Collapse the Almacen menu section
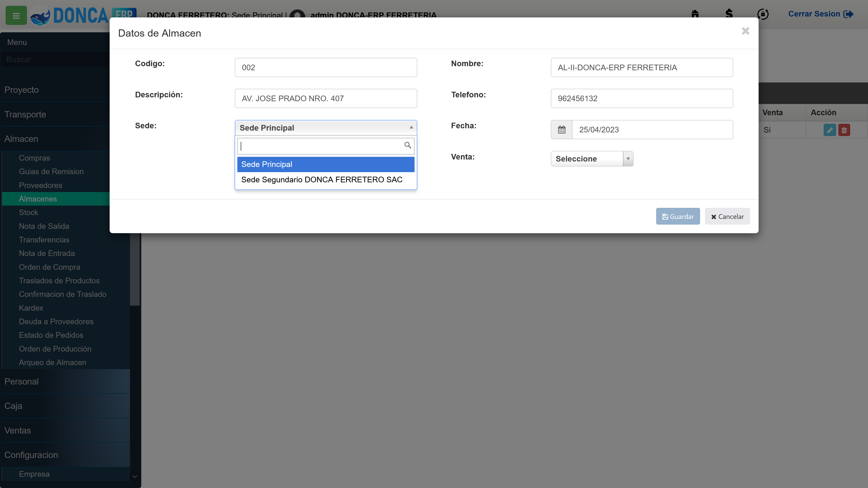 56,139
